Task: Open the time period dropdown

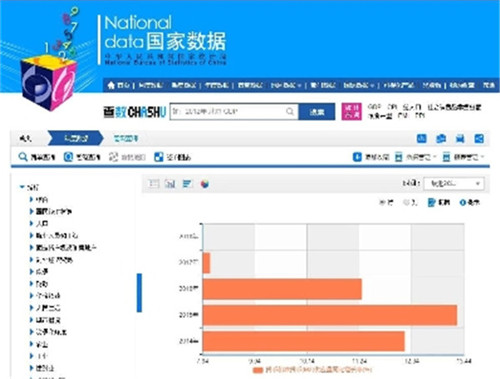Action: 454,184
